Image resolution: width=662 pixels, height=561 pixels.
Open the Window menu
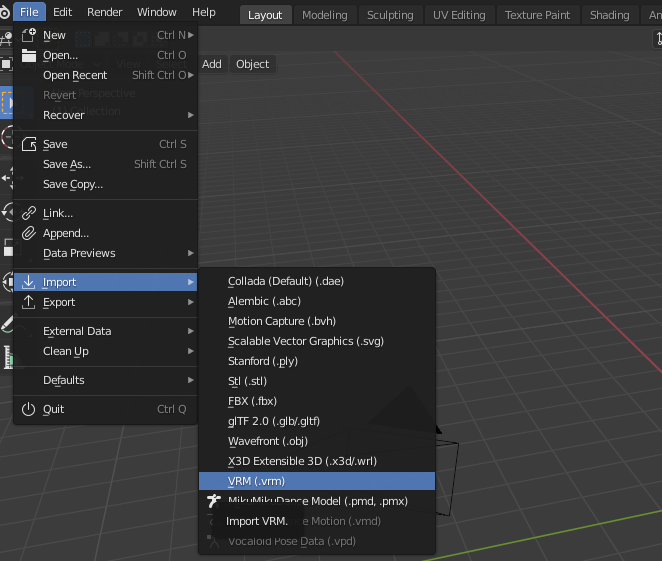157,12
